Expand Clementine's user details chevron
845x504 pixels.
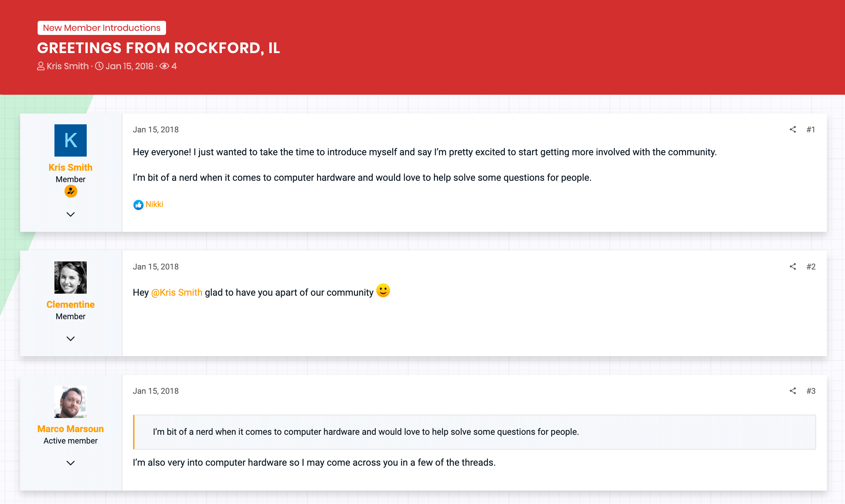(71, 339)
